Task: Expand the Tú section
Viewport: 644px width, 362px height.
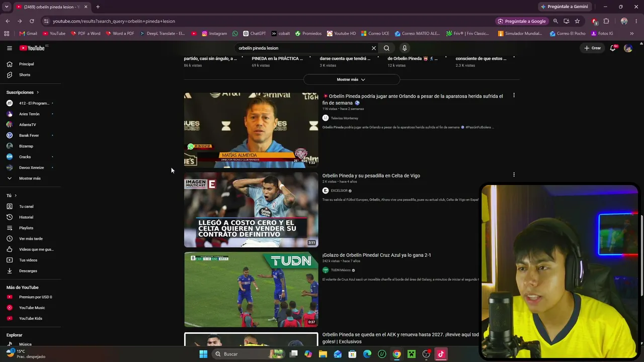Action: click(12, 196)
